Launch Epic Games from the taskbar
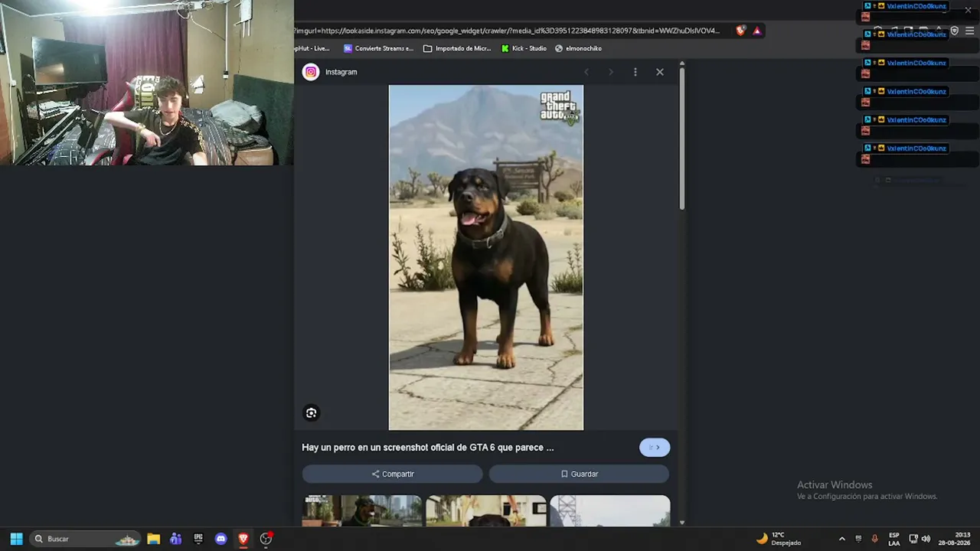The image size is (980, 551). 198,539
